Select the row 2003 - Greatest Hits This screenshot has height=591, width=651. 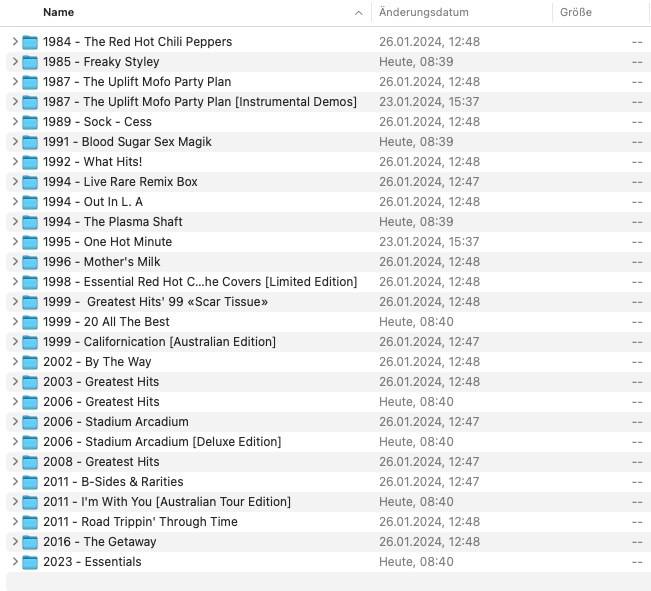pyautogui.click(x=328, y=382)
